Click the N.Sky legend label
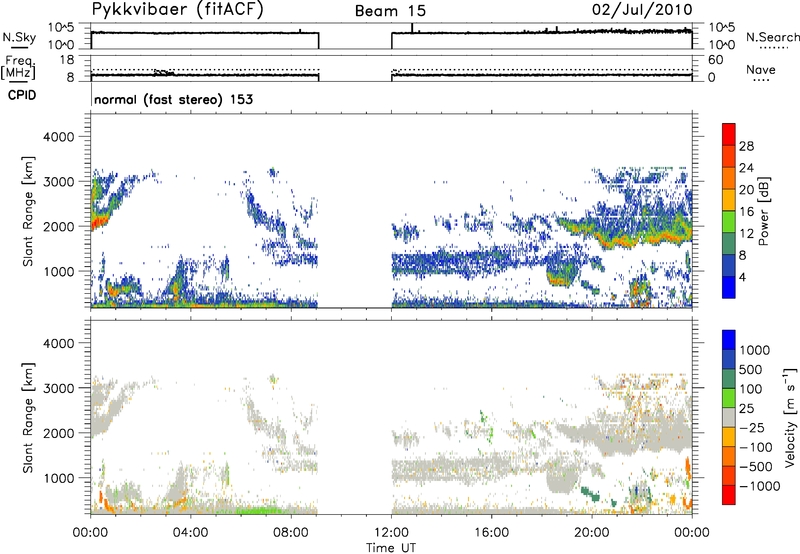The image size is (800, 554). point(19,37)
